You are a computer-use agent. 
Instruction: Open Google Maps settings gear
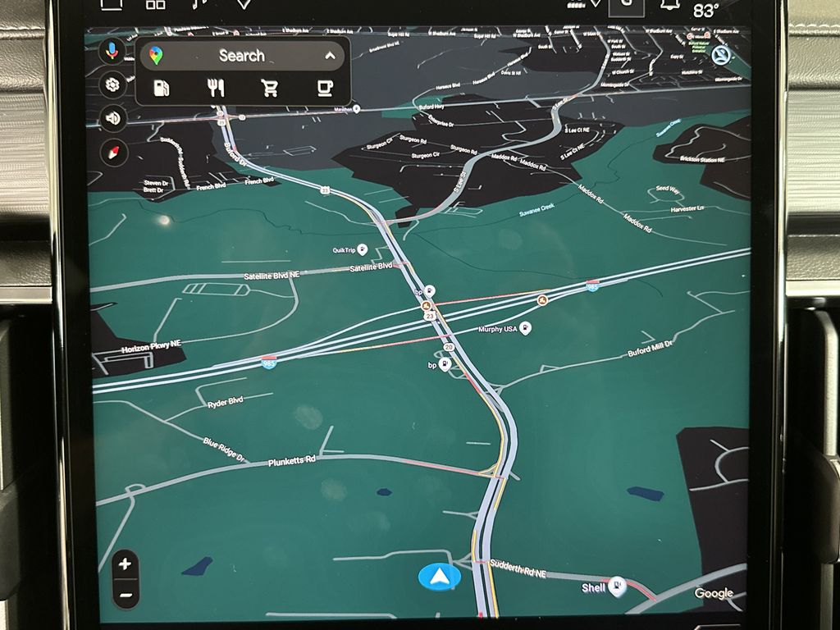[x=112, y=84]
